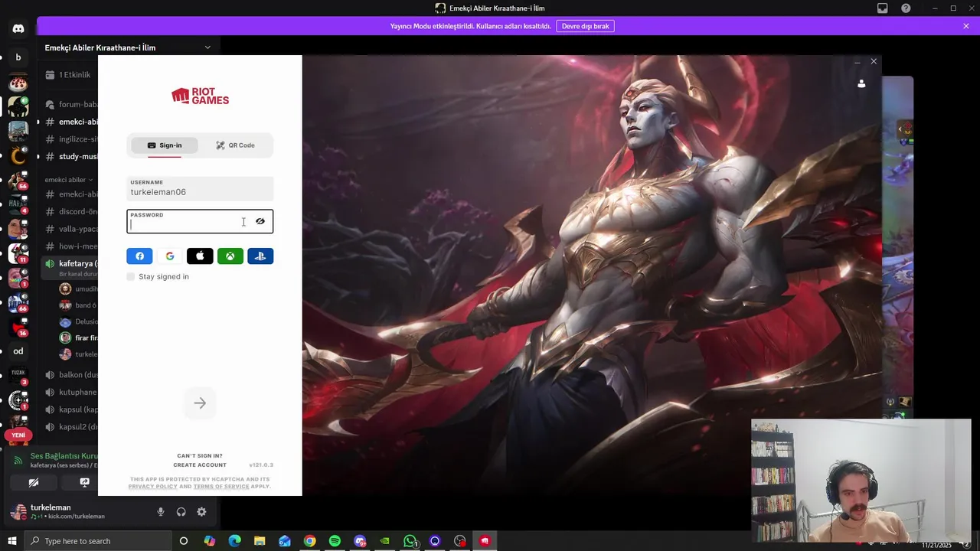The image size is (980, 551).
Task: Open WhatsApp from taskbar
Action: tap(410, 541)
